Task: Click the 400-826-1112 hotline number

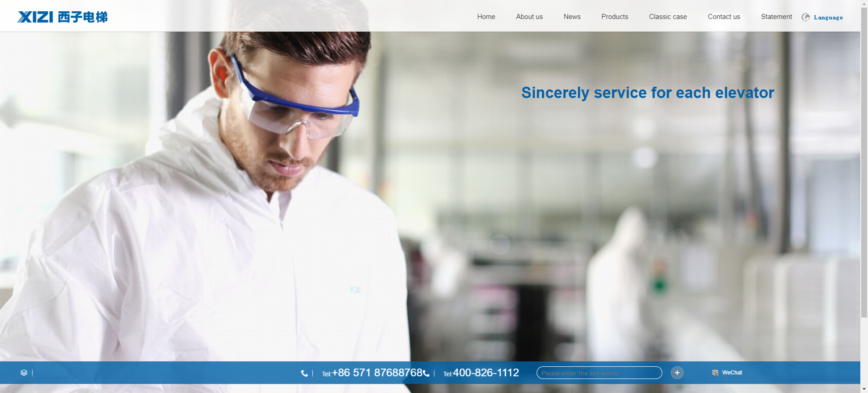Action: 486,373
